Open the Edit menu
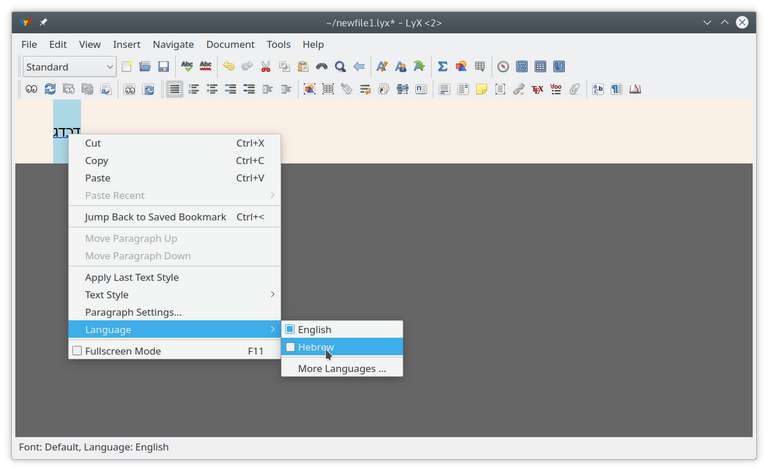Viewport: 768px width, 471px height. (x=58, y=45)
